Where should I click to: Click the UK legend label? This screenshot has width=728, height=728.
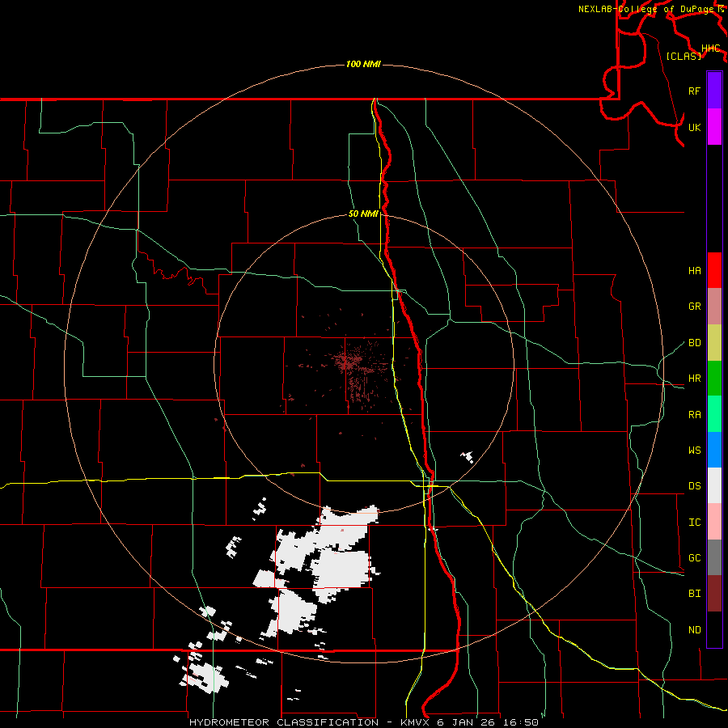pyautogui.click(x=695, y=127)
